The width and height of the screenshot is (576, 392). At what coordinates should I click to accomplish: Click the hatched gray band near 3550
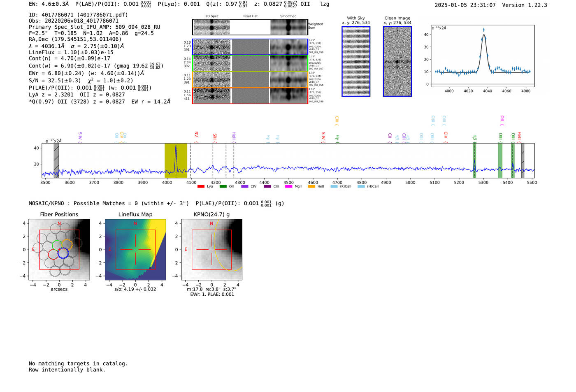click(56, 161)
